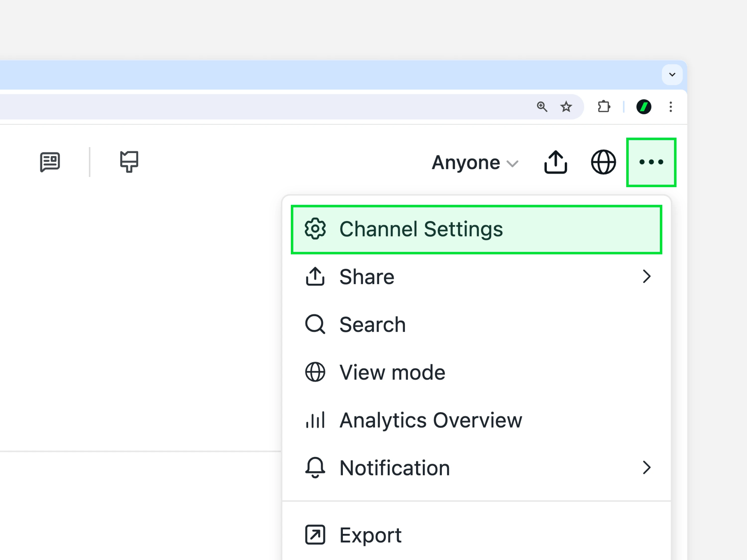Image resolution: width=747 pixels, height=560 pixels.
Task: Click the upload icon beside Share menu item
Action: (x=315, y=277)
